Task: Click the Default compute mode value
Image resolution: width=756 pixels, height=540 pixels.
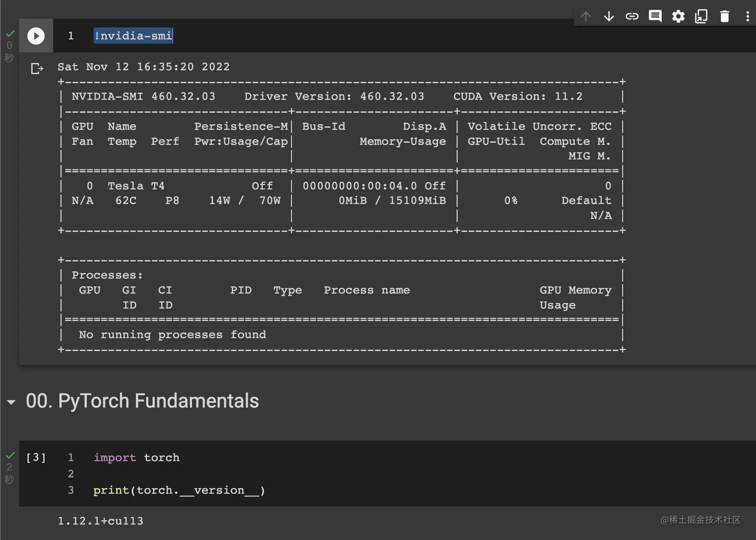Action: point(586,200)
